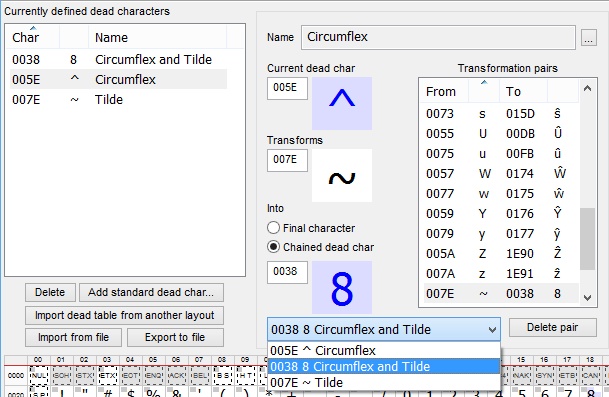This screenshot has width=609, height=397.
Task: Click the EOT cell in character grid
Action: [x=130, y=376]
